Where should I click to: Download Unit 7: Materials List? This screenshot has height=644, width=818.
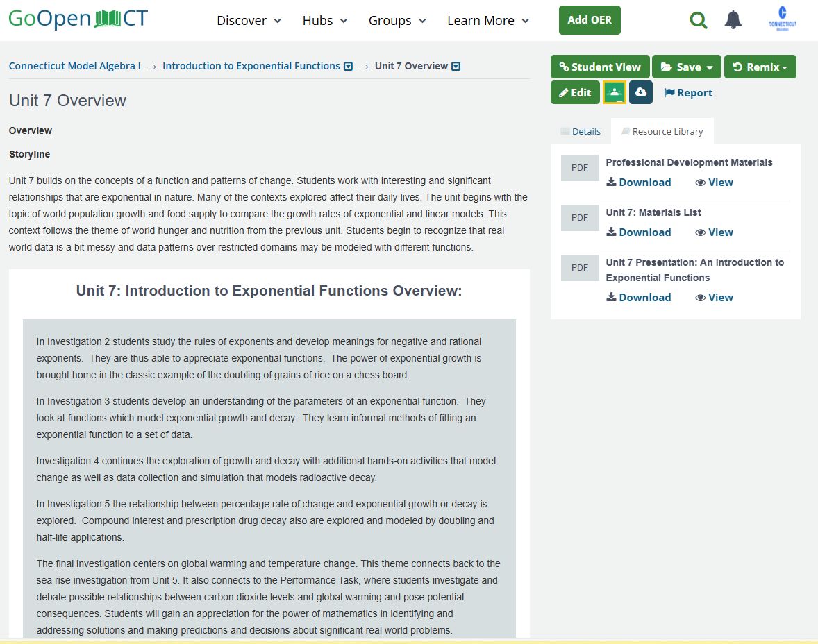[x=639, y=232]
